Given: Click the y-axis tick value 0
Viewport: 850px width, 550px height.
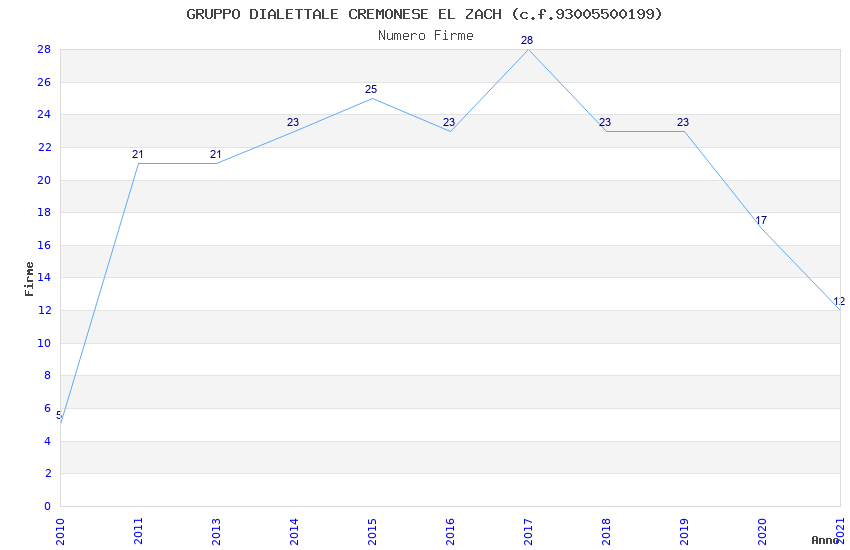Looking at the screenshot, I should pos(48,506).
